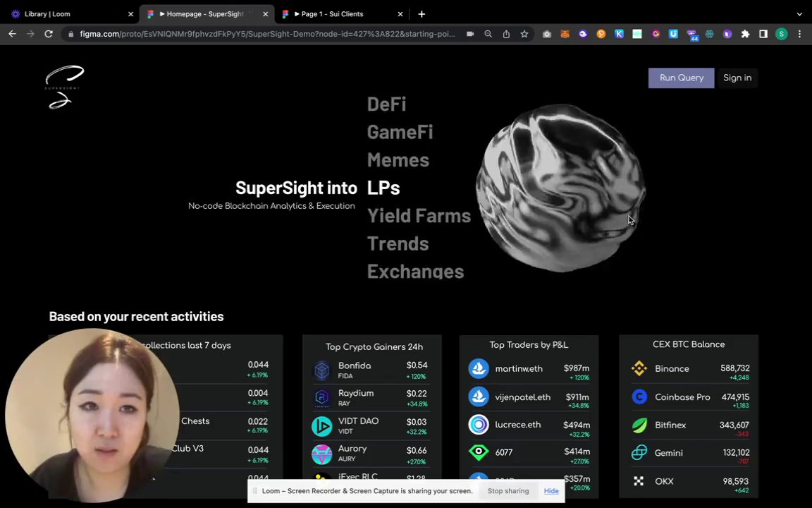Click the Coinbase Pro logo icon
The width and height of the screenshot is (812, 508).
[639, 397]
